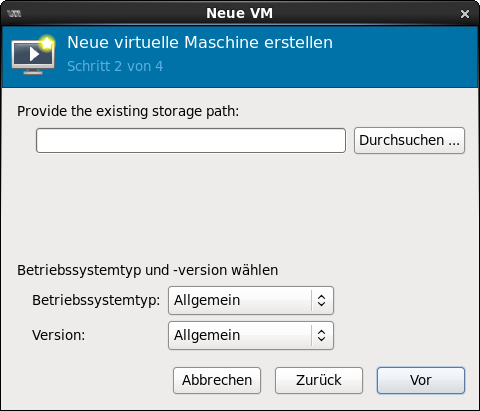Close the Neue VM dialog window
Viewport: 480px width, 411px height.
pos(465,14)
